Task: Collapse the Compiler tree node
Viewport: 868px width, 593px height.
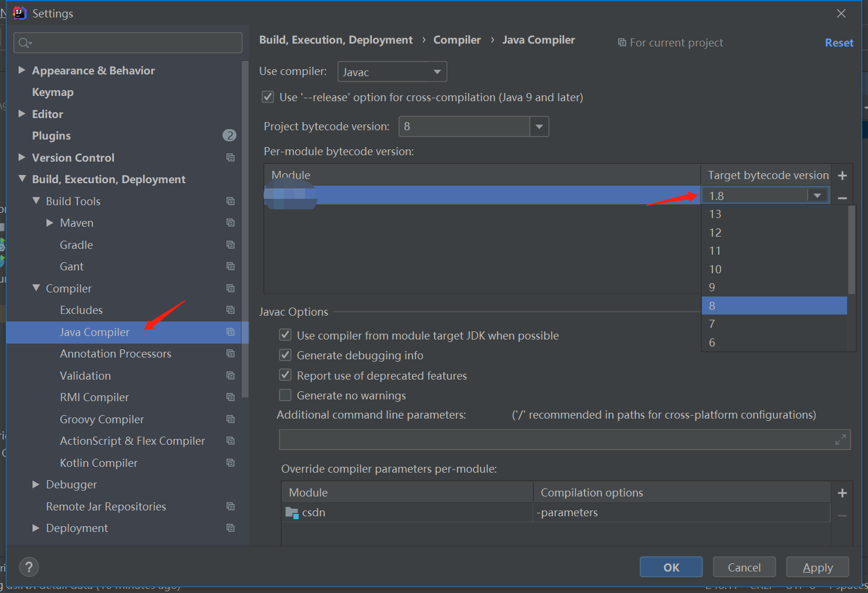Action: click(x=36, y=288)
